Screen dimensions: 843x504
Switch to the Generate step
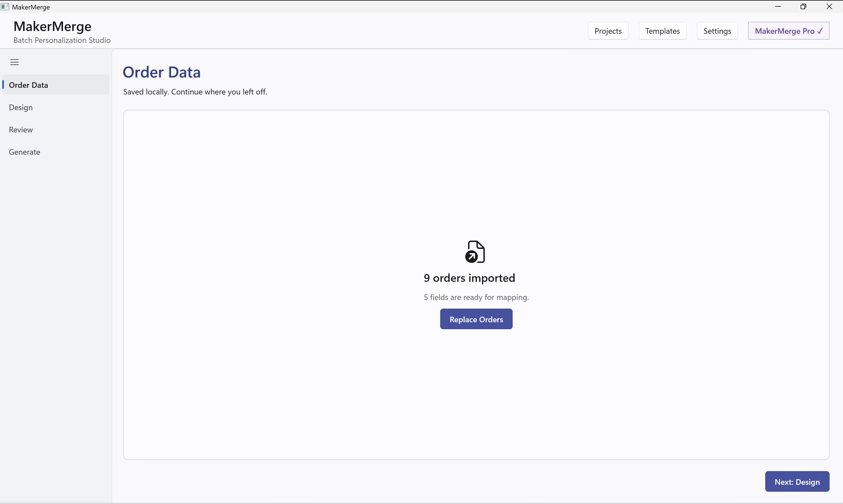tap(56, 152)
